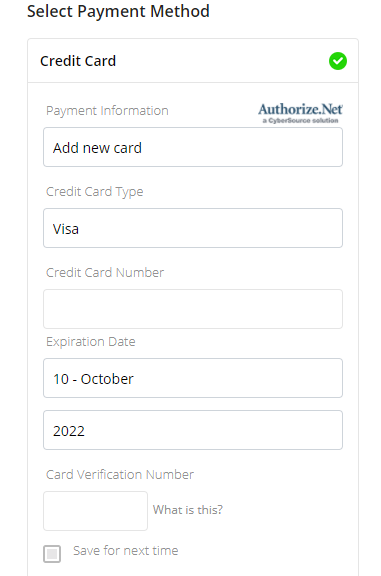This screenshot has height=576, width=381.
Task: Open the Credit Card Type dropdown showing Visa
Action: (x=193, y=228)
